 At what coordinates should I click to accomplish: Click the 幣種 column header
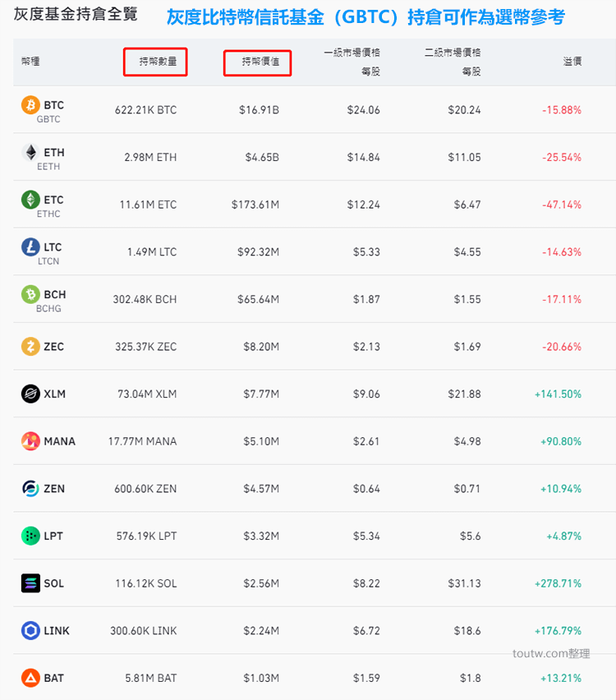[x=30, y=61]
